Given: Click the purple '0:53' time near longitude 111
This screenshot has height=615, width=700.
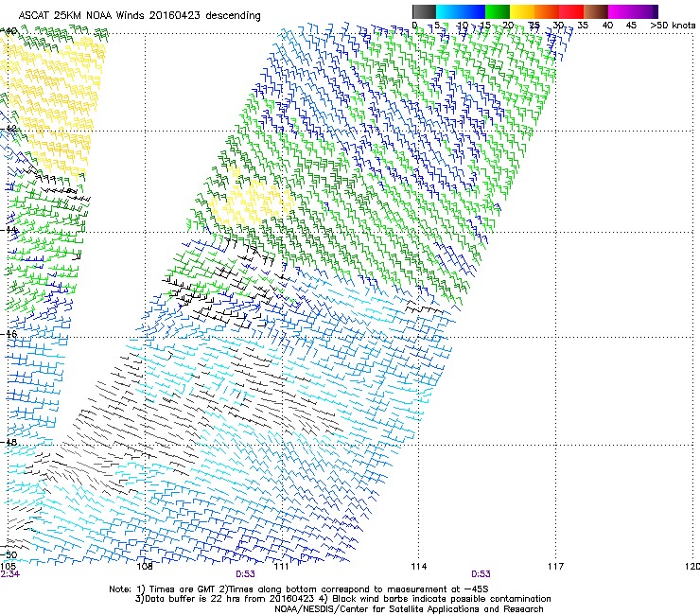Looking at the screenshot, I should (x=245, y=574).
